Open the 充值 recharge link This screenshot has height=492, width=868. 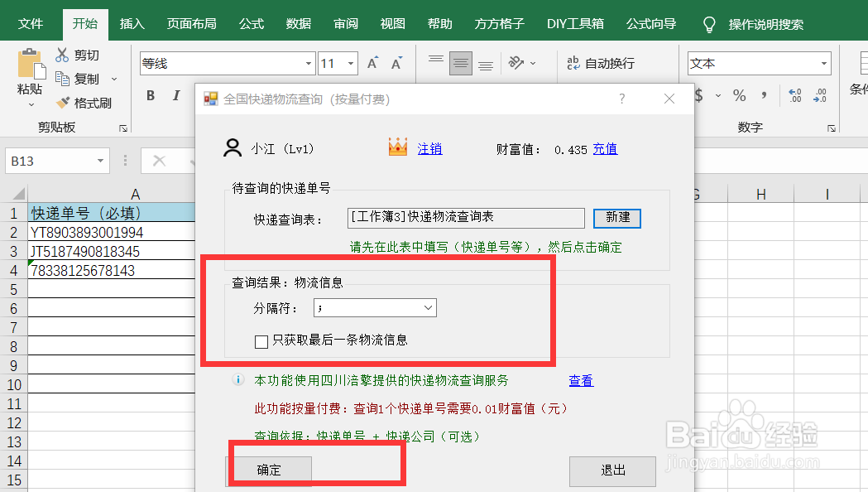(x=605, y=147)
